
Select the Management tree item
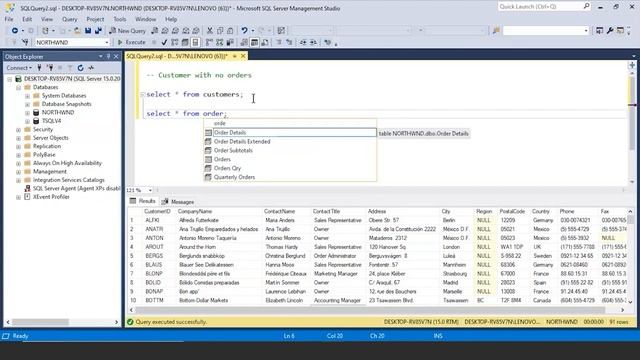pyautogui.click(x=50, y=171)
